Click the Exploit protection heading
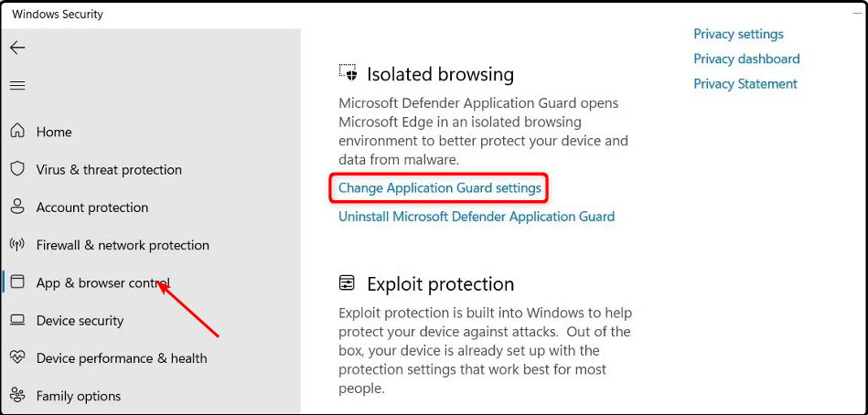Viewport: 868px width, 415px height. coord(440,284)
